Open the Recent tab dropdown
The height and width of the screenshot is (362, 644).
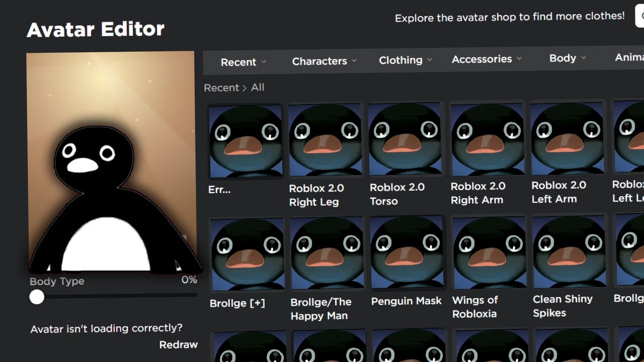(244, 62)
